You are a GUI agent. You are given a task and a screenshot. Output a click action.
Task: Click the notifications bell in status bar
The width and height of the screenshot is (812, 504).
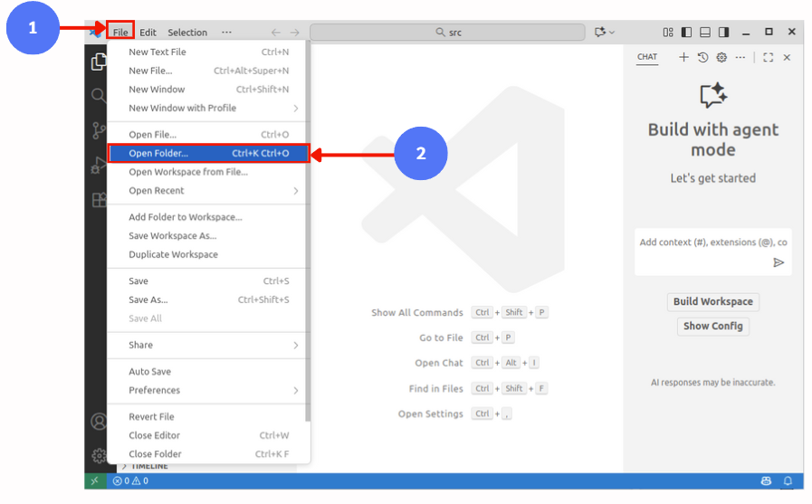(x=788, y=480)
